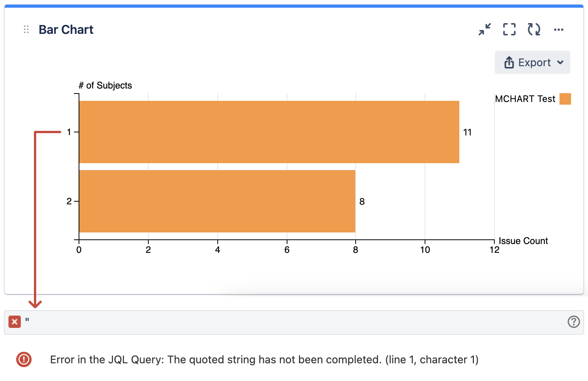
Task: Click the orange bar with value 8
Action: [217, 201]
